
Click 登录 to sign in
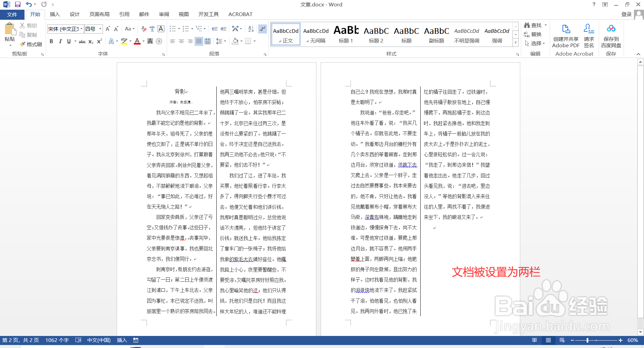click(626, 14)
